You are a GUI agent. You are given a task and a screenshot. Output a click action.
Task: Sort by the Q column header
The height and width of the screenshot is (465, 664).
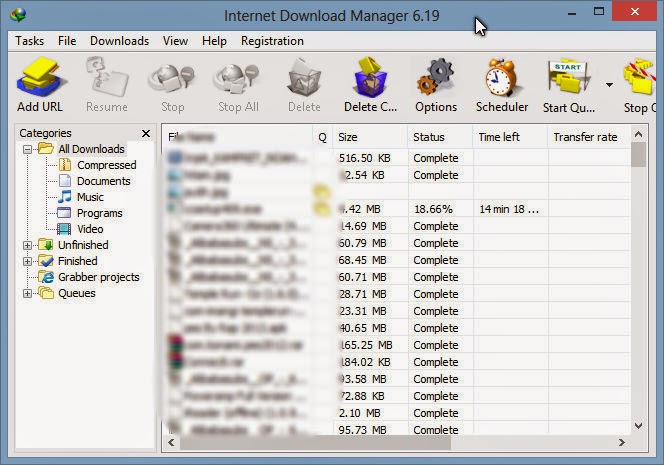pos(323,137)
